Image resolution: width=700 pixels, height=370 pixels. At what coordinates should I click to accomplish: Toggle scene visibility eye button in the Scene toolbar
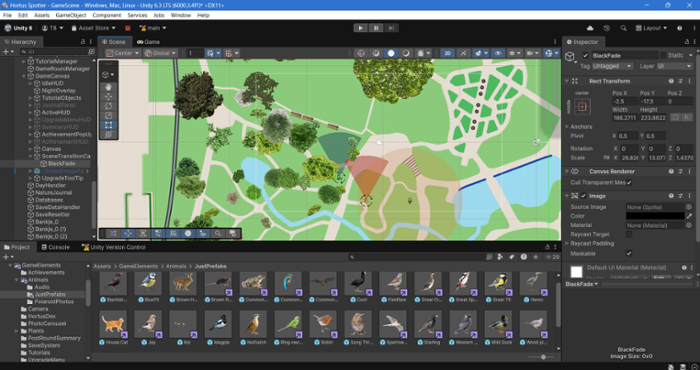coord(498,53)
